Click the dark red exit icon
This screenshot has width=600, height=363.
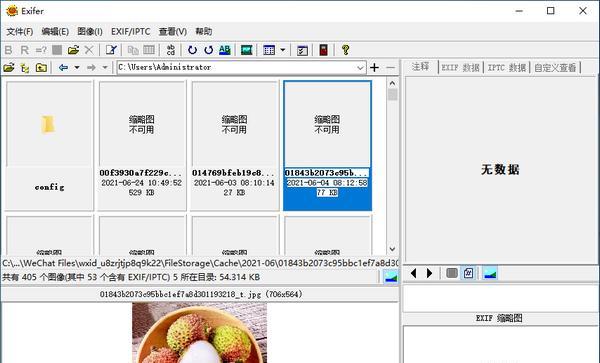323,50
